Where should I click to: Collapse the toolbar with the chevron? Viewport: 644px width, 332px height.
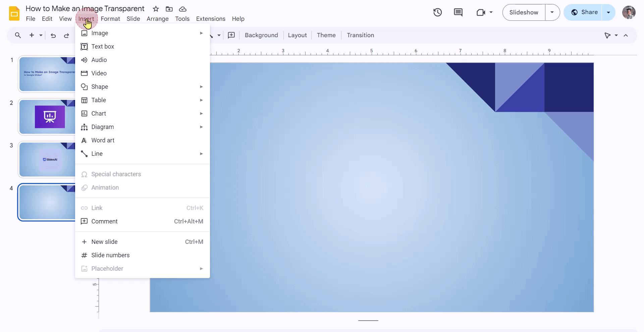(626, 35)
